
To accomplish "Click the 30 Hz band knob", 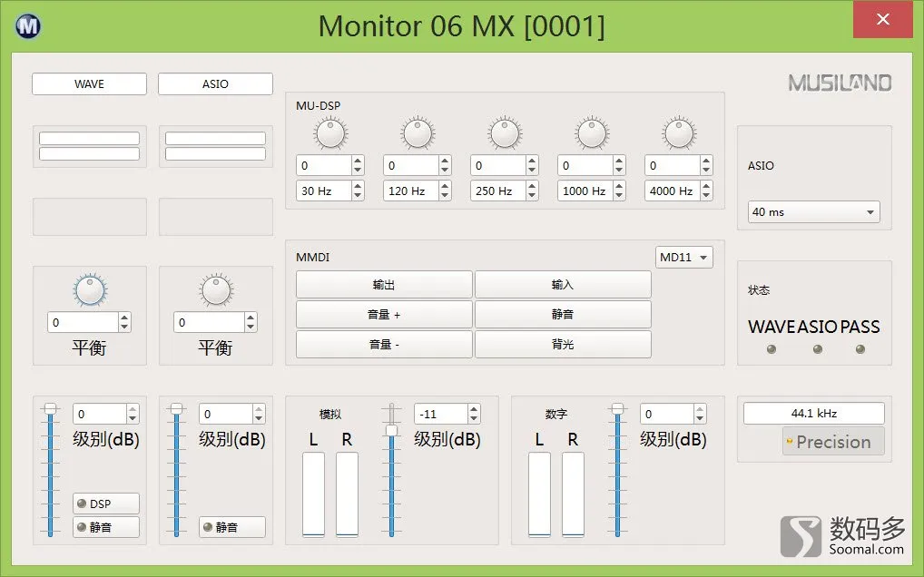I will point(330,132).
